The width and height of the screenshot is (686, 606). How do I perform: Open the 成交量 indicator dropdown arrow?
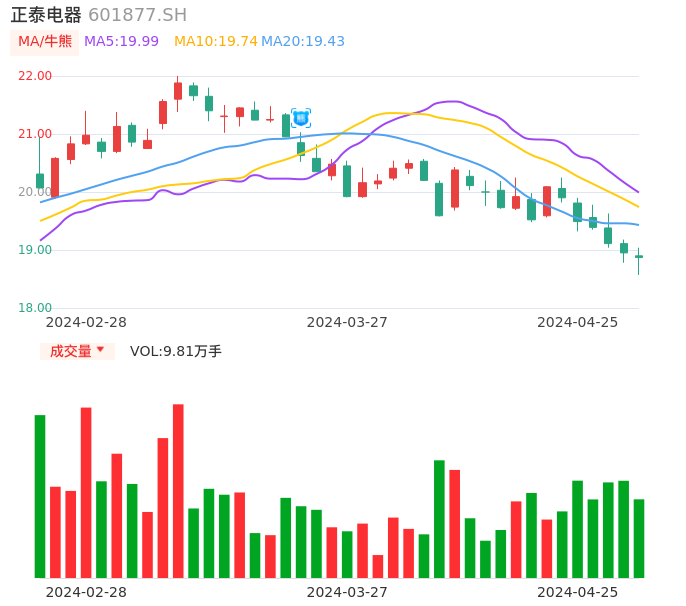click(100, 350)
